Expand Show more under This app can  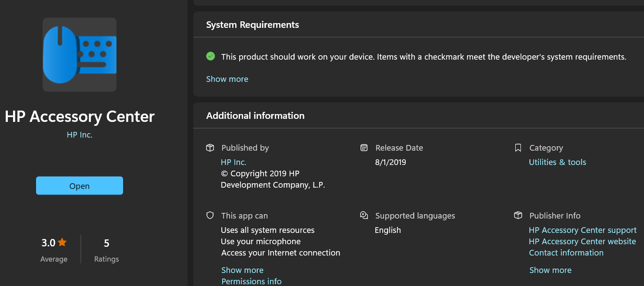[x=242, y=270]
